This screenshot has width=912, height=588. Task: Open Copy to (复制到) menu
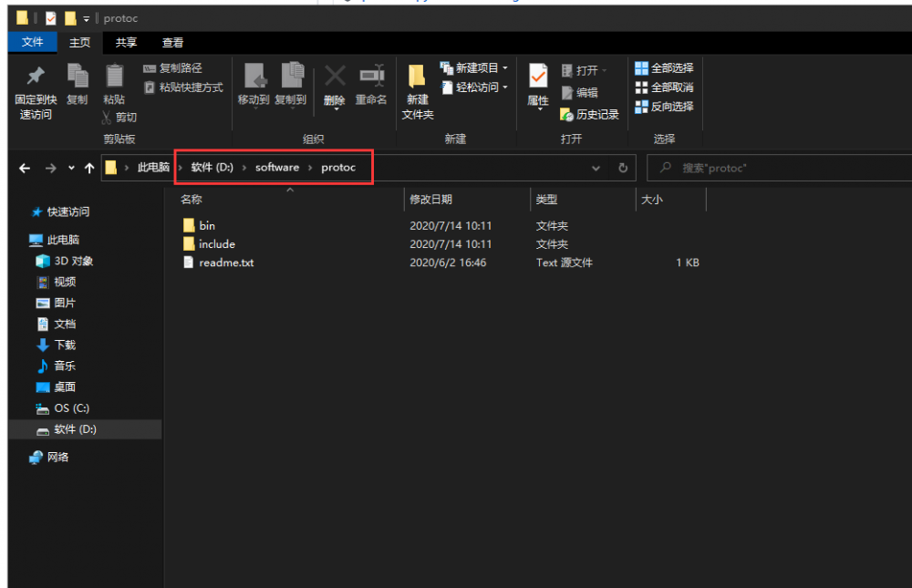290,85
